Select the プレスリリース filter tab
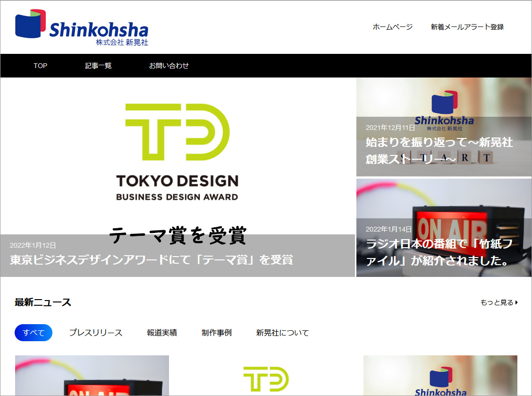This screenshot has height=396, width=532. tap(96, 333)
